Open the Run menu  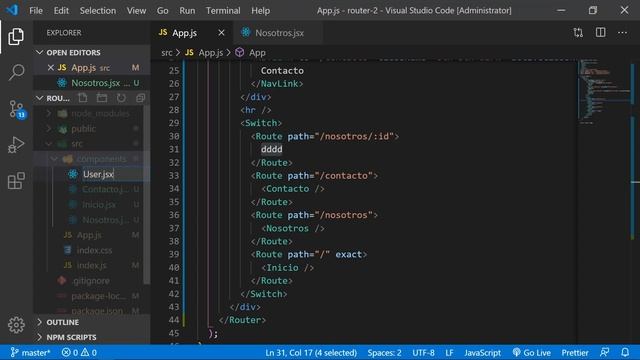click(187, 11)
